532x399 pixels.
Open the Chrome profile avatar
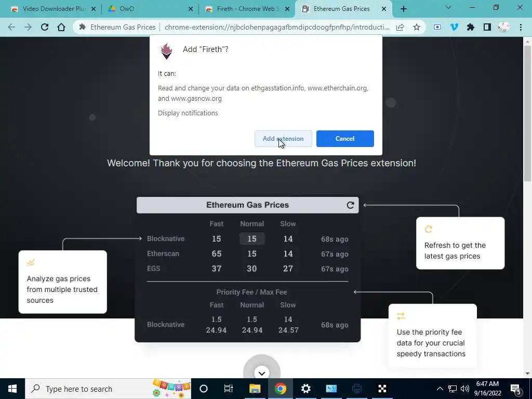point(504,27)
